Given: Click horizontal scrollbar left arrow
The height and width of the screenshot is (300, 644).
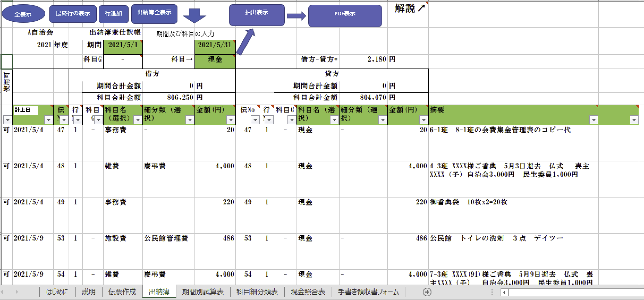Looking at the screenshot, I should pos(504,292).
